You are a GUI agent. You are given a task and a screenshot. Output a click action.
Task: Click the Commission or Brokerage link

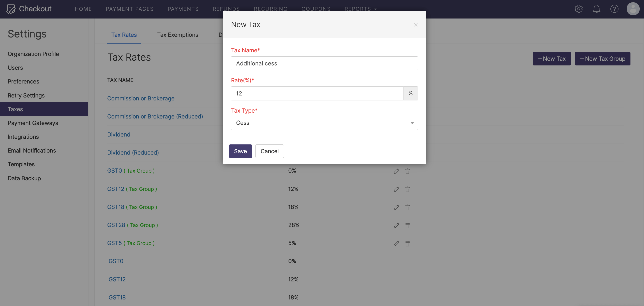coord(141,98)
